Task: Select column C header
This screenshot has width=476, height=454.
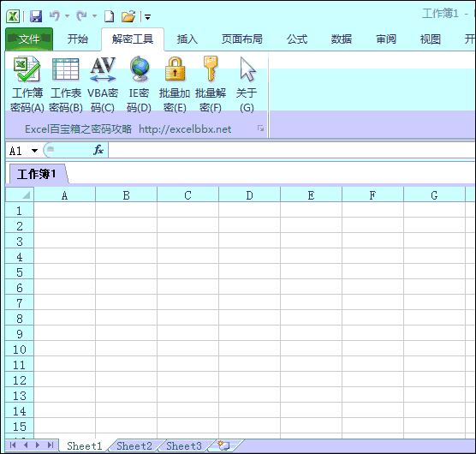Action: 187,195
